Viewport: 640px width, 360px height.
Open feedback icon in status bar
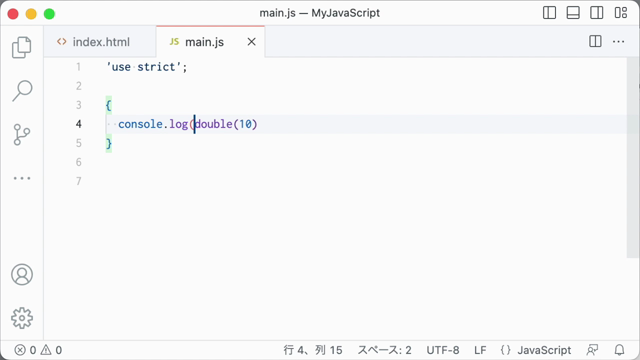point(592,350)
